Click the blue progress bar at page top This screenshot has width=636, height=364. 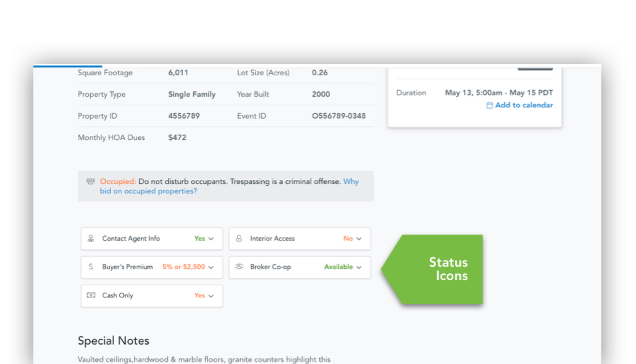[67, 66]
